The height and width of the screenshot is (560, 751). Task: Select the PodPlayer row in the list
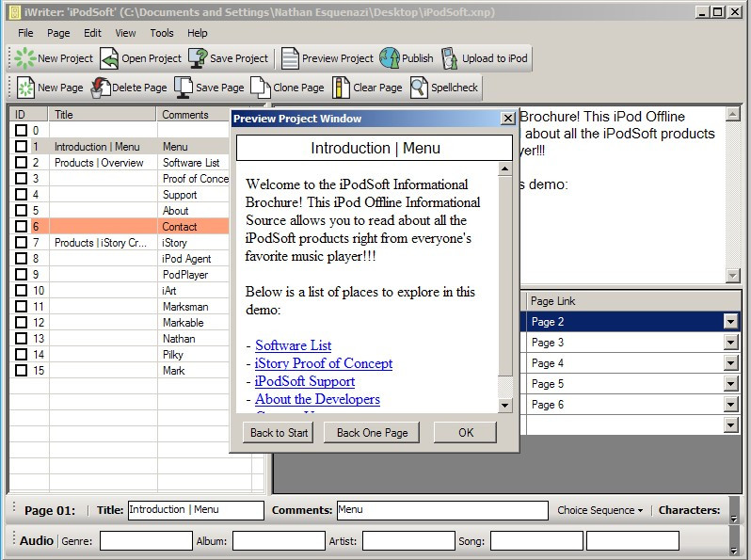coord(120,275)
